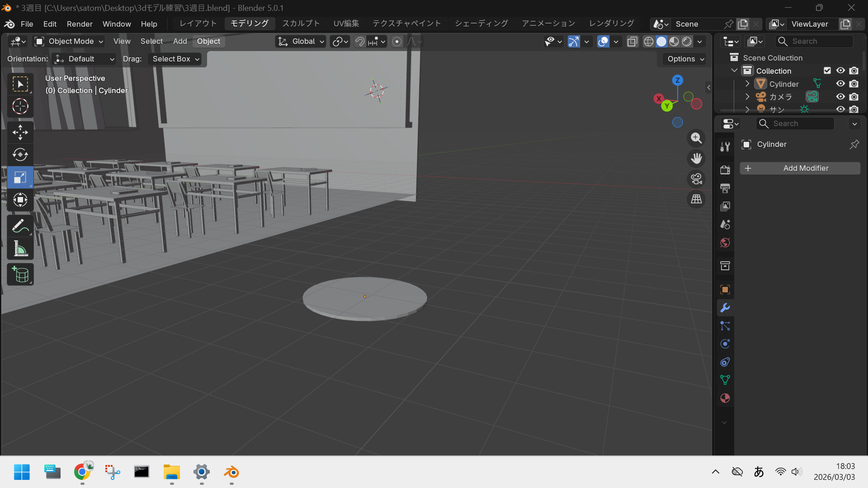Image resolution: width=868 pixels, height=488 pixels.
Task: Expand the Cylinder tree item
Action: [747, 84]
